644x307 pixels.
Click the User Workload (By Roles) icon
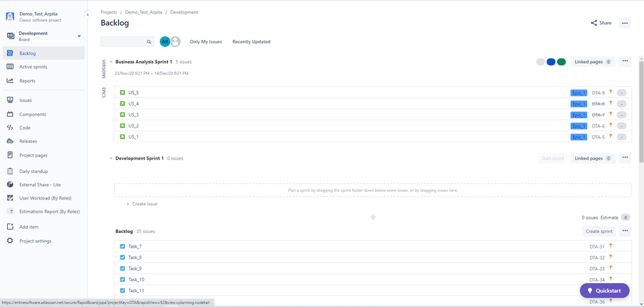coord(10,198)
